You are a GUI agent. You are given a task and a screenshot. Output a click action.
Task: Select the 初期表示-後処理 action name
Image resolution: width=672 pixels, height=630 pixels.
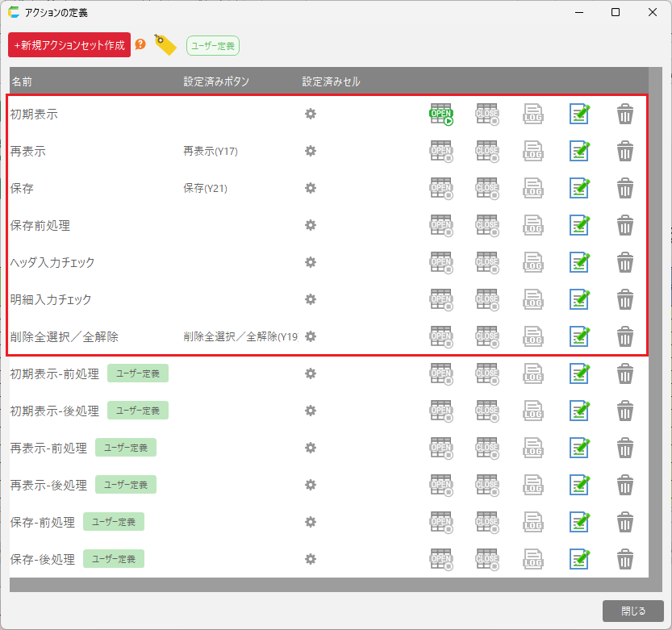54,411
